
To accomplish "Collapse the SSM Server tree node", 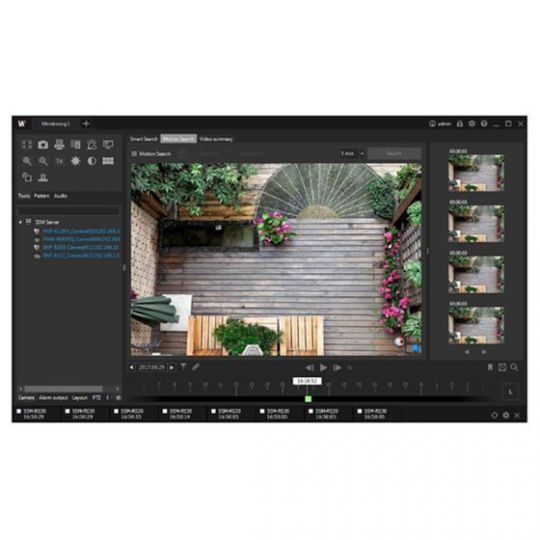I will pyautogui.click(x=20, y=222).
